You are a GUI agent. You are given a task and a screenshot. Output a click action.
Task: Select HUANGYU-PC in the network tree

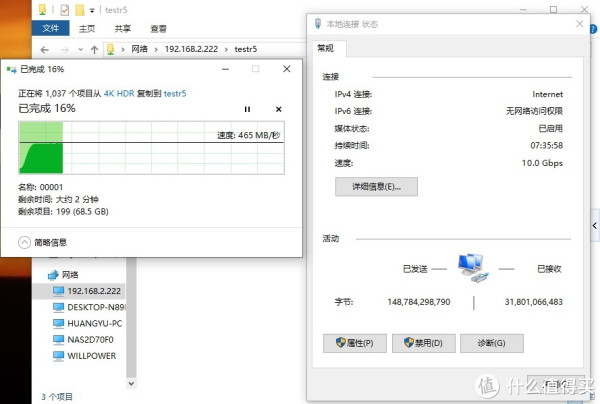click(94, 323)
